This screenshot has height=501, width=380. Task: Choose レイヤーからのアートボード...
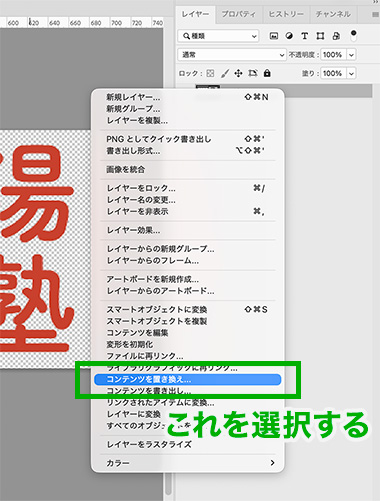point(188,291)
